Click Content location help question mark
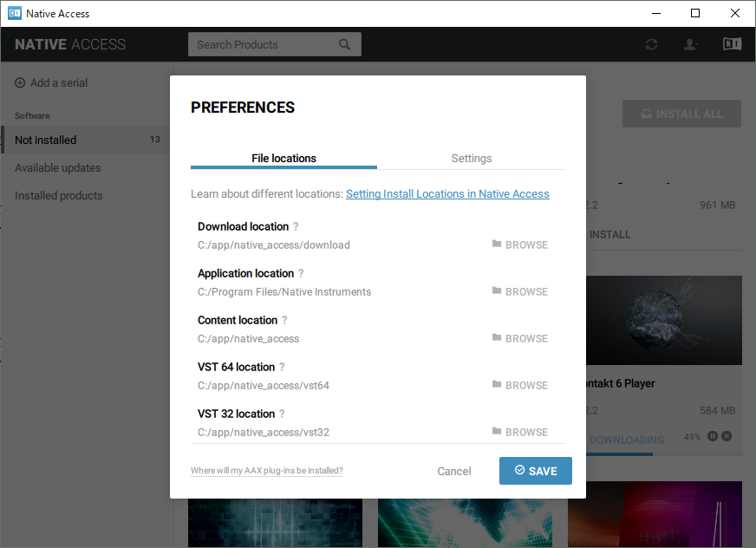The width and height of the screenshot is (756, 548). pos(284,320)
